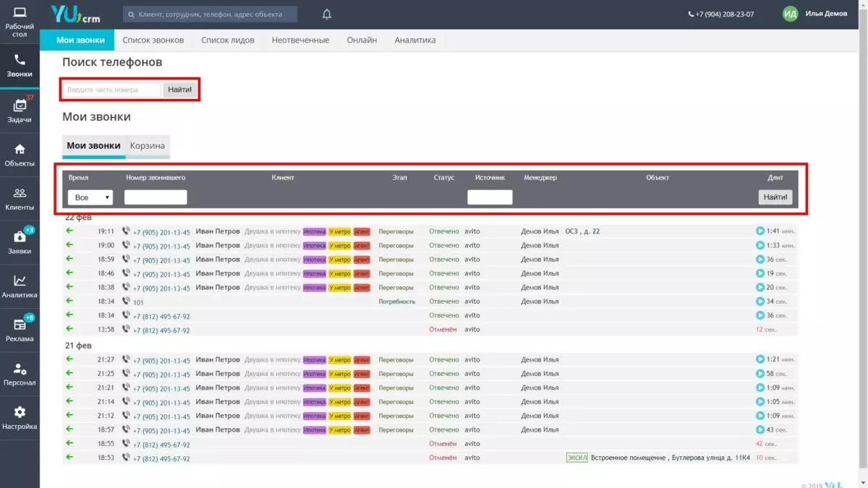868x488 pixels.
Task: Click Найти! next to the phone search field
Action: (x=180, y=90)
